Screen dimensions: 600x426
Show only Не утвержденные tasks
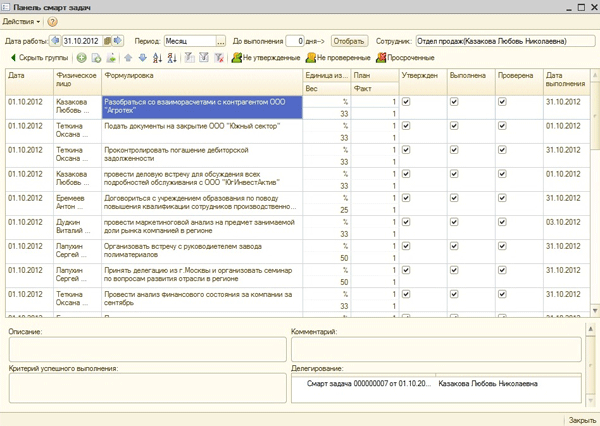point(266,58)
